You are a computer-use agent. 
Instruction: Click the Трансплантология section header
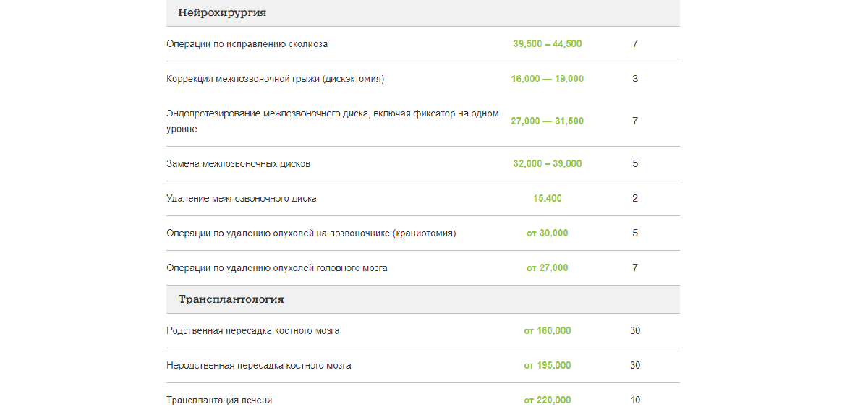pyautogui.click(x=231, y=299)
